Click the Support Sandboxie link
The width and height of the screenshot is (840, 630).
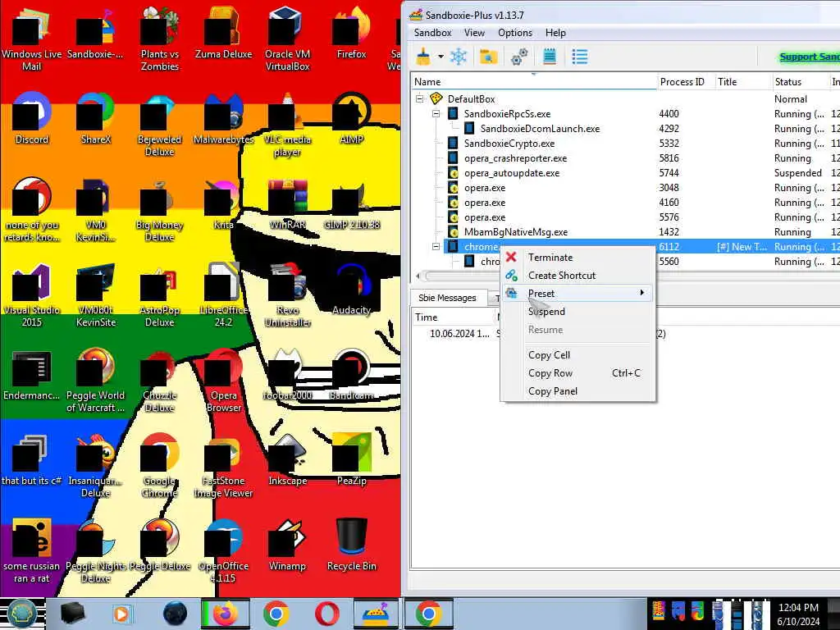[809, 57]
